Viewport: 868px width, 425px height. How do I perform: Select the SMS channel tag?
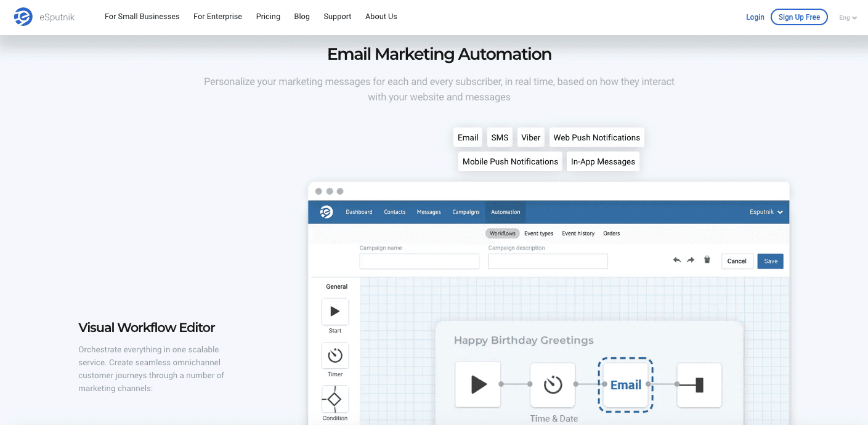500,137
